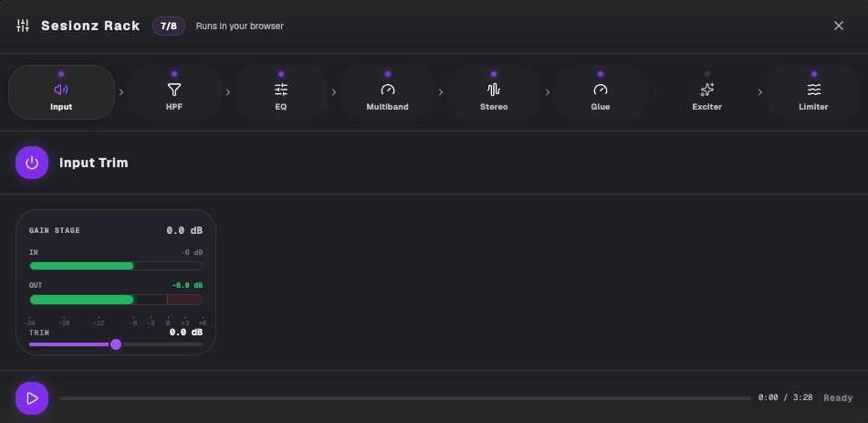Image resolution: width=868 pixels, height=423 pixels.
Task: Click the 7/8 active modules badge
Action: [x=169, y=26]
